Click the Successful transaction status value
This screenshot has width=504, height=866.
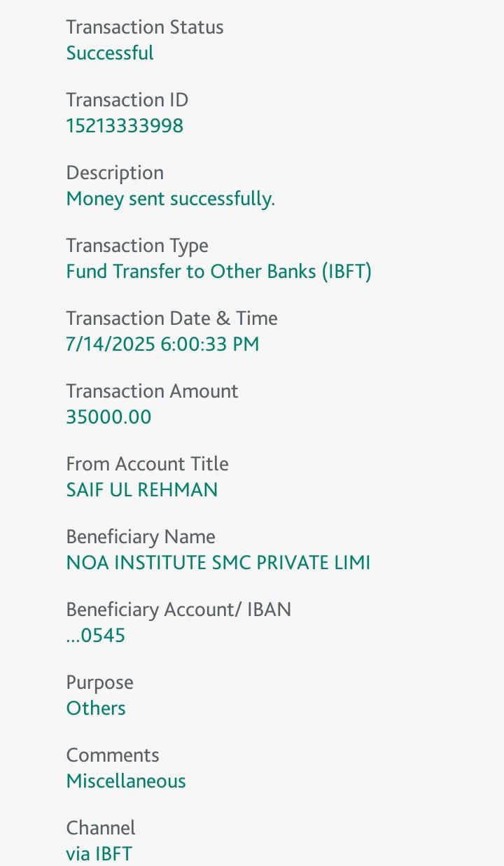(110, 53)
